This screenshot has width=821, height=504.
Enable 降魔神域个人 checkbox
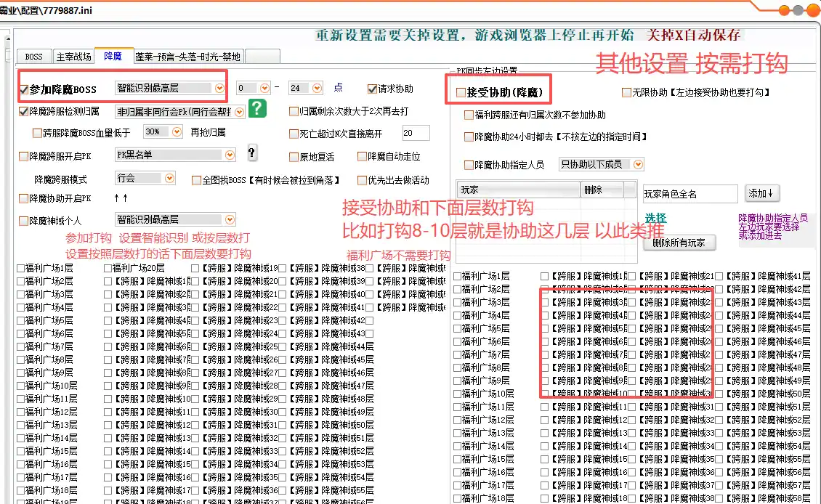(23, 221)
